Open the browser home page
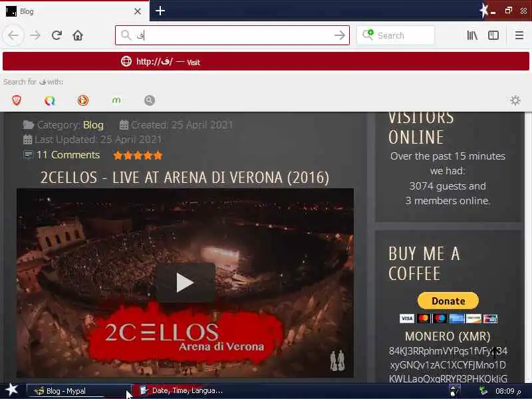 [x=78, y=35]
